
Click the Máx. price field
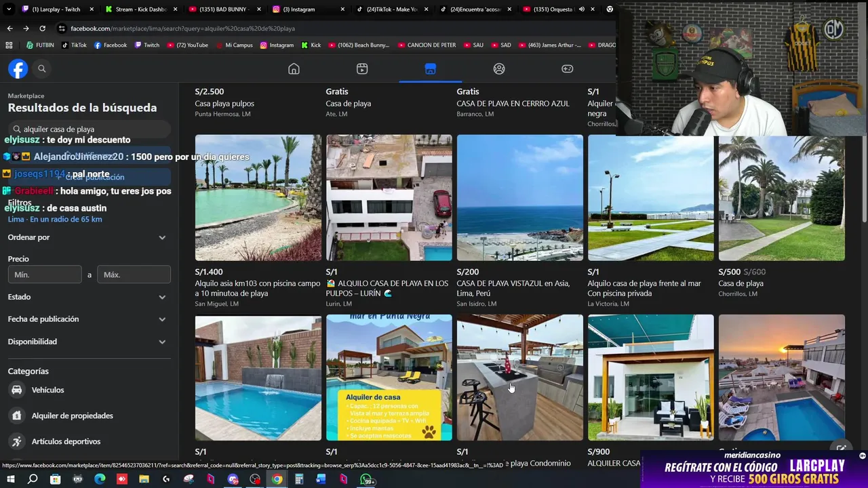click(134, 274)
